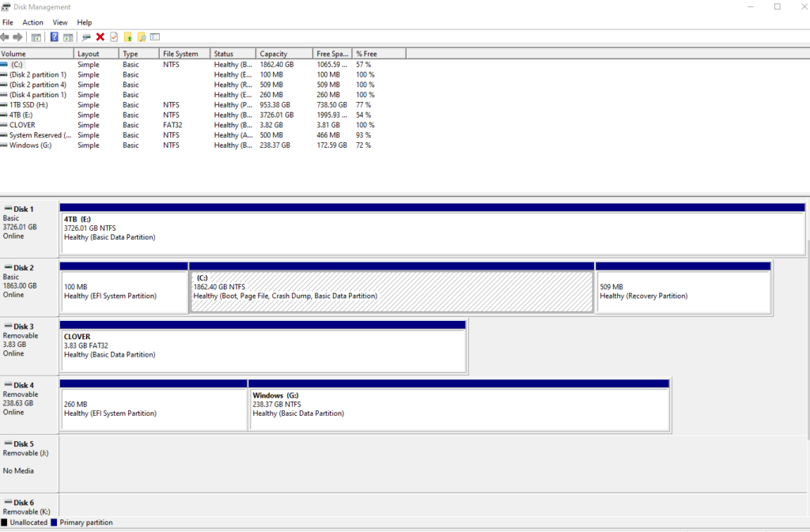Select the (Disk 2 partition 4) volume name
Image resolution: width=810 pixels, height=532 pixels.
click(x=38, y=85)
